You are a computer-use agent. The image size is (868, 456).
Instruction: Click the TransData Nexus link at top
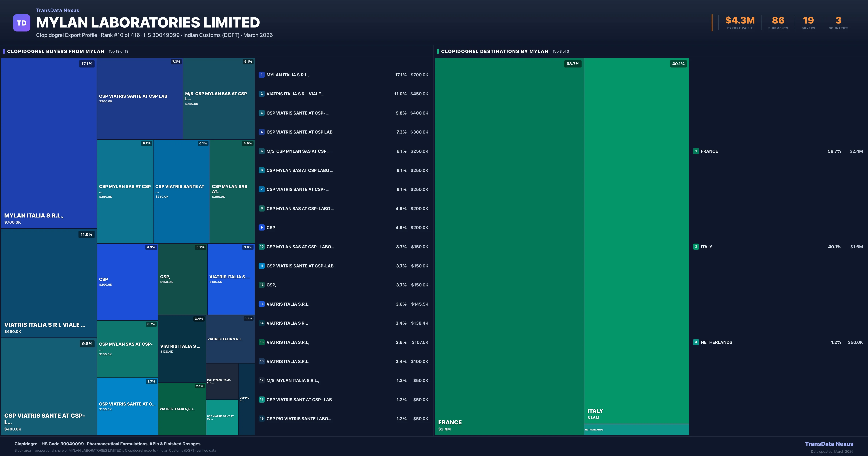click(58, 10)
